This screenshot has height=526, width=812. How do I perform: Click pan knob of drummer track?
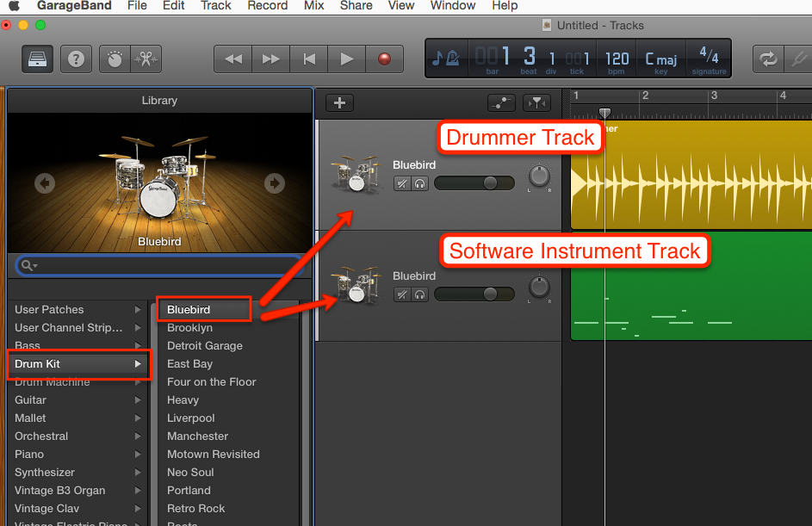click(539, 176)
